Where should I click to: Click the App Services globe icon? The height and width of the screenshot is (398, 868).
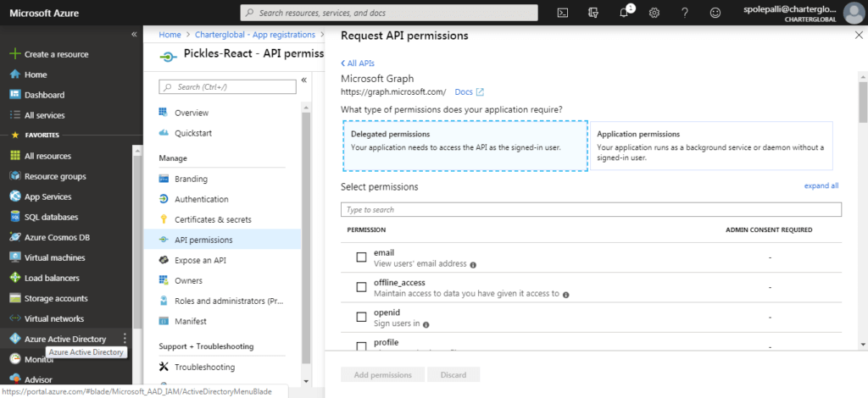click(15, 196)
